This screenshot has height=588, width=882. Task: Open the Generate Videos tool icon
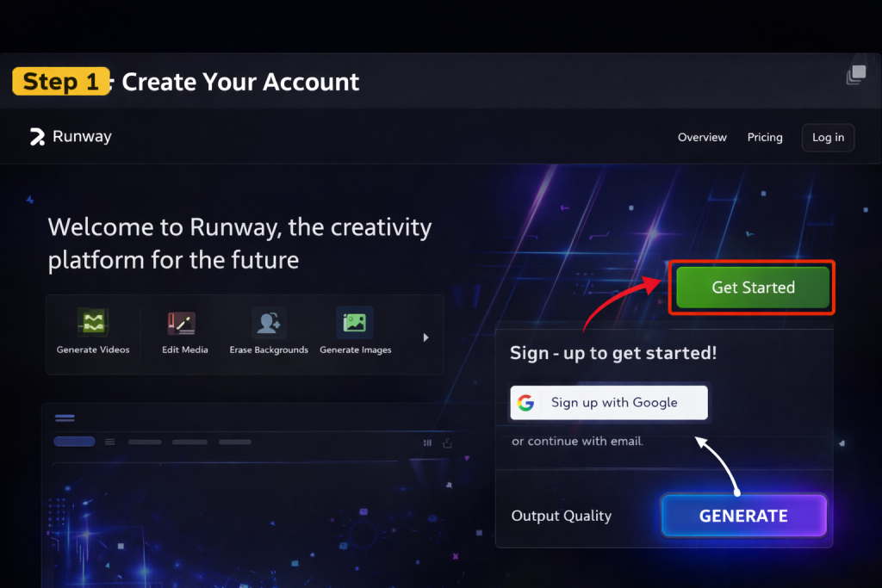93,322
